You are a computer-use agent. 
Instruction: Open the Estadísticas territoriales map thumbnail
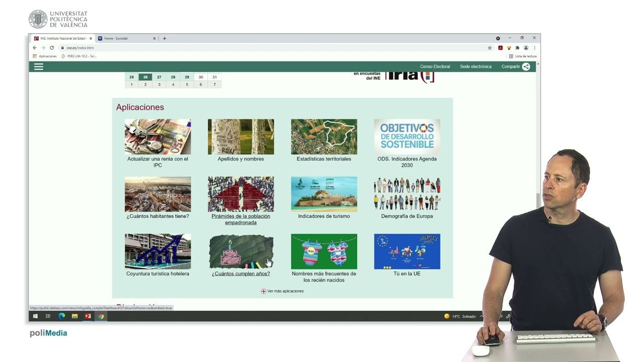[324, 137]
